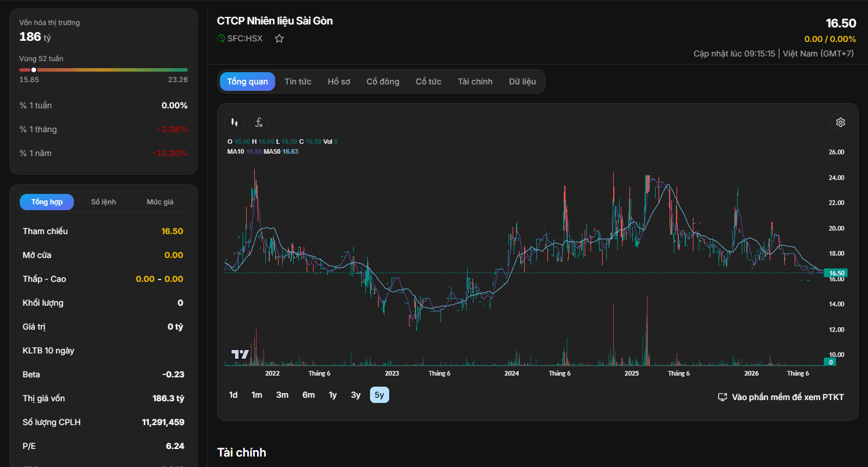Click the Vốn hóa thị trường value 186 tỷ
Screen dimensions: 868x467
tap(35, 37)
